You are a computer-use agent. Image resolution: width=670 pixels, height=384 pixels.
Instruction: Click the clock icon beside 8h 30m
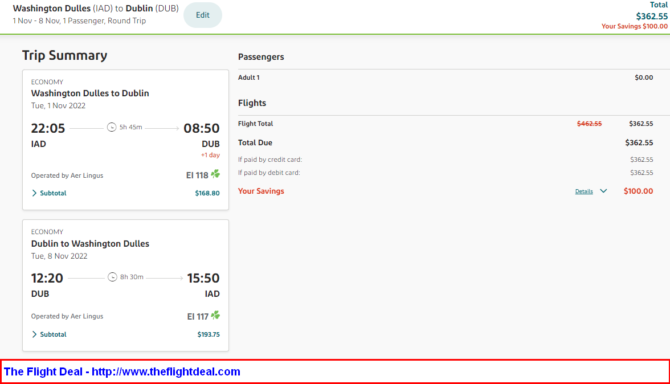(112, 277)
